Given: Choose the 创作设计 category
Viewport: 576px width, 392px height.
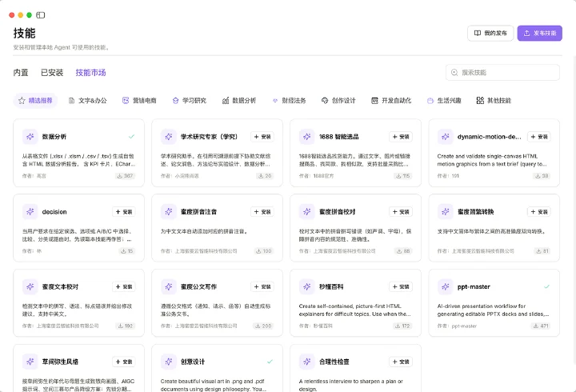Looking at the screenshot, I should pyautogui.click(x=338, y=100).
